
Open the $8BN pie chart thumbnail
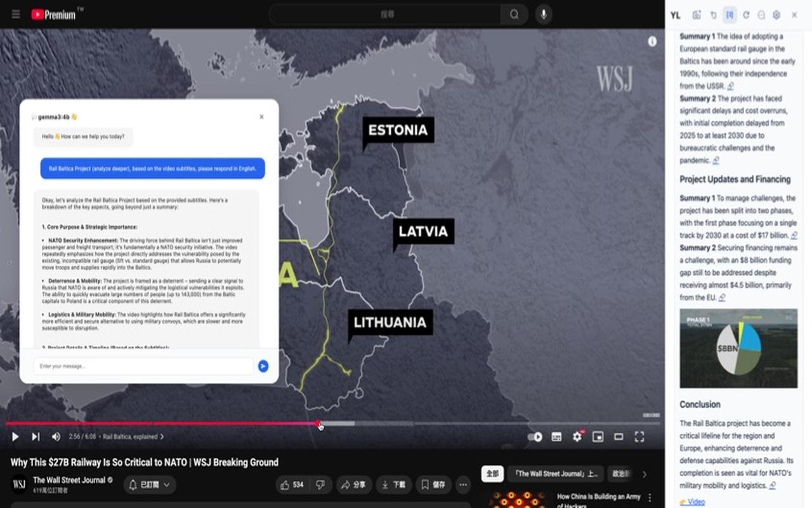pyautogui.click(x=738, y=348)
